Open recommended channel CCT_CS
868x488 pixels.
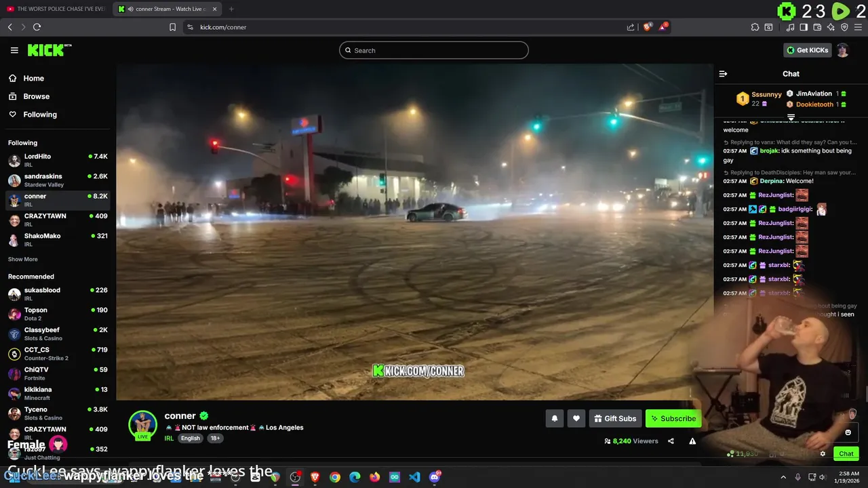[58, 354]
